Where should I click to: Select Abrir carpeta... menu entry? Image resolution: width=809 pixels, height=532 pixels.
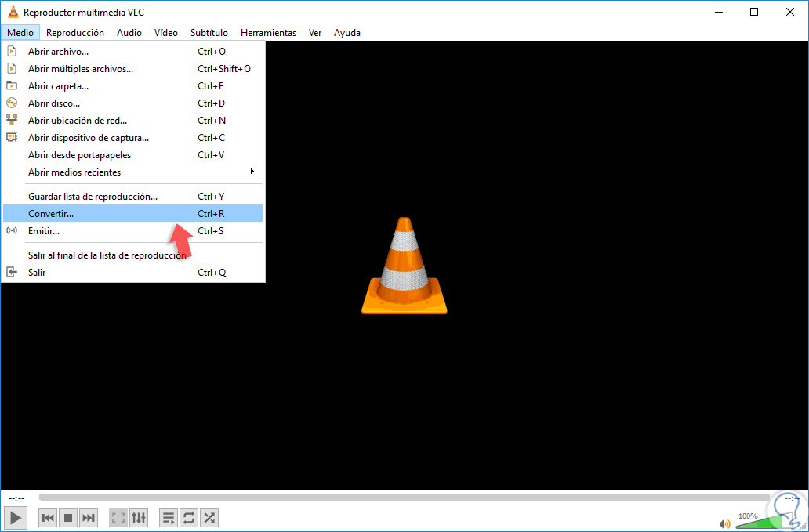click(132, 86)
